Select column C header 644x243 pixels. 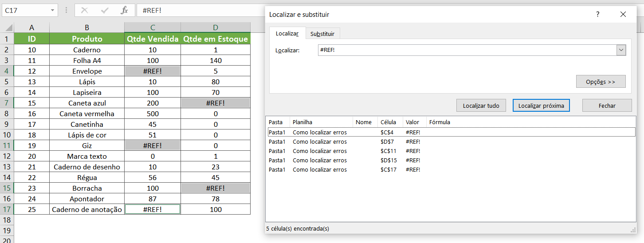pos(153,28)
